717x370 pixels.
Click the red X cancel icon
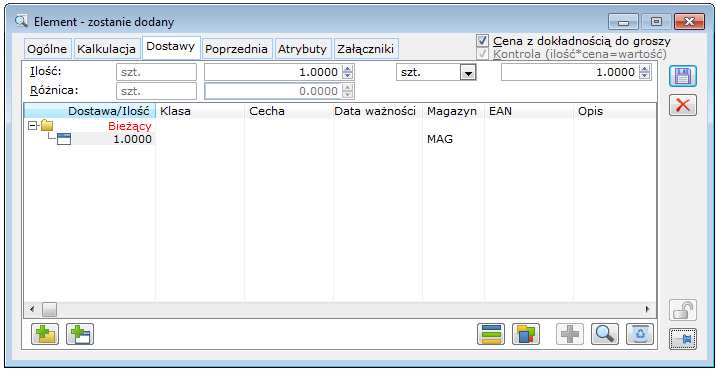point(683,105)
